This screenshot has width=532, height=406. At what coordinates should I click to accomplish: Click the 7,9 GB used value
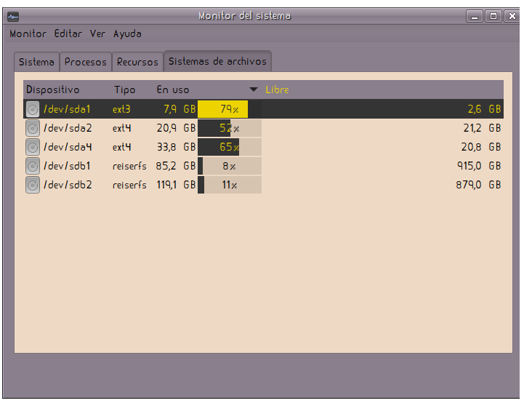click(x=180, y=109)
